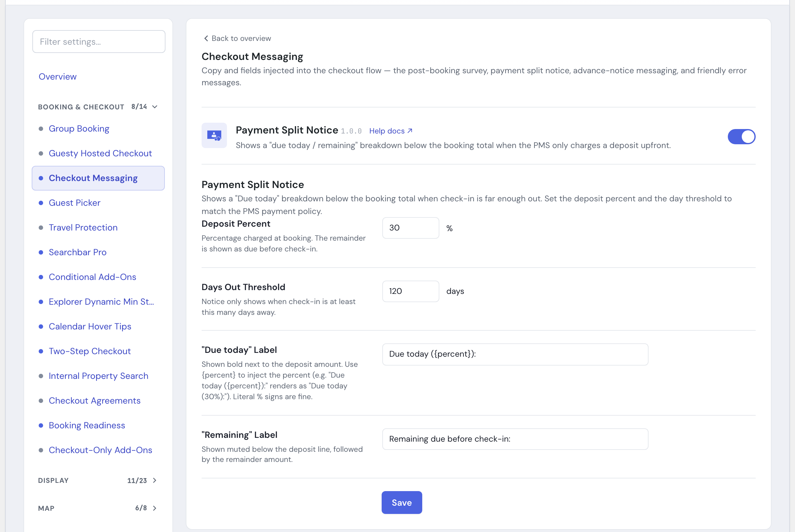Open the Help docs link

pos(391,131)
